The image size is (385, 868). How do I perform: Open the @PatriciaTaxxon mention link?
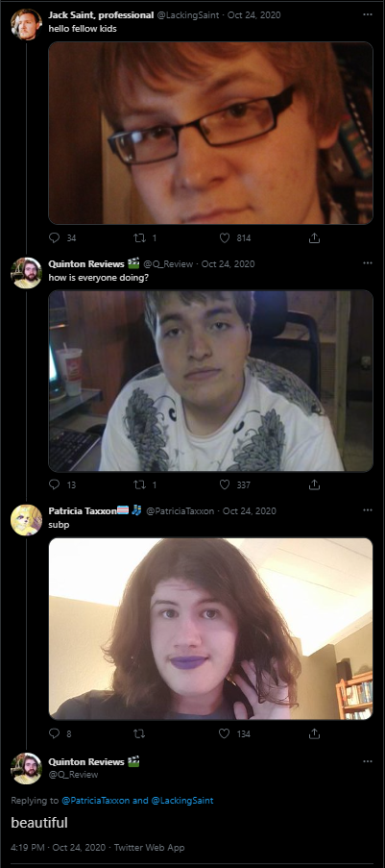(96, 801)
